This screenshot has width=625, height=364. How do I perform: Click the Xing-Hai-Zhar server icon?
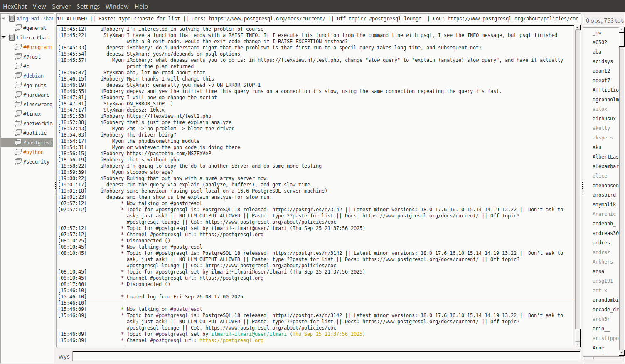(12, 18)
